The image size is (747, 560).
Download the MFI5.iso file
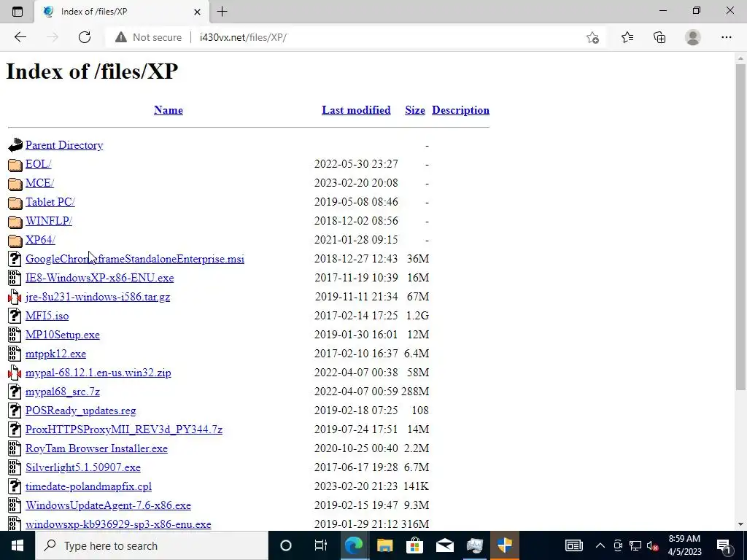point(47,316)
